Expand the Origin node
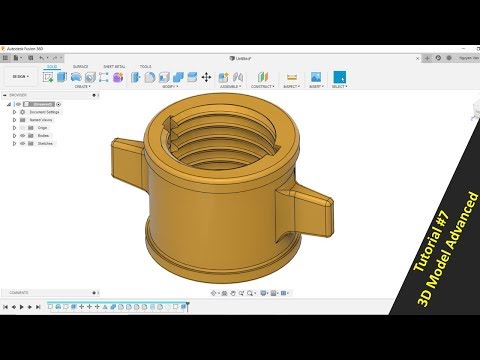480x360 pixels. (14, 128)
